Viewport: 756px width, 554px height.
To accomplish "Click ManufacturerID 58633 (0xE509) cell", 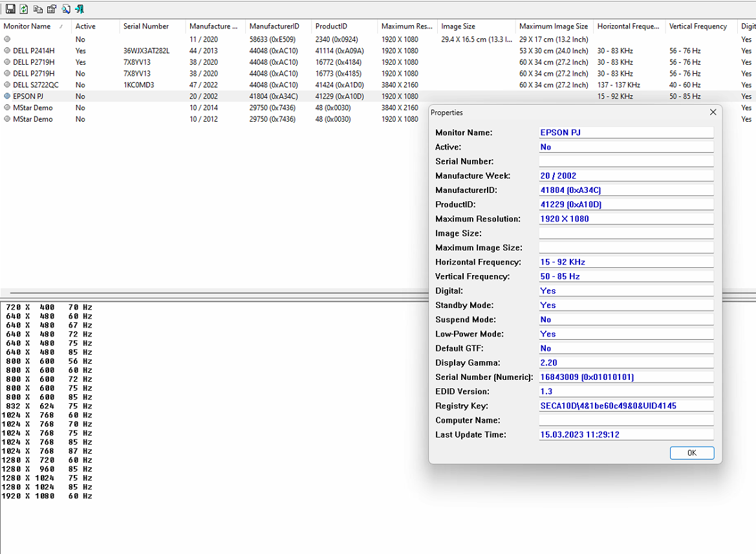I will [x=272, y=39].
